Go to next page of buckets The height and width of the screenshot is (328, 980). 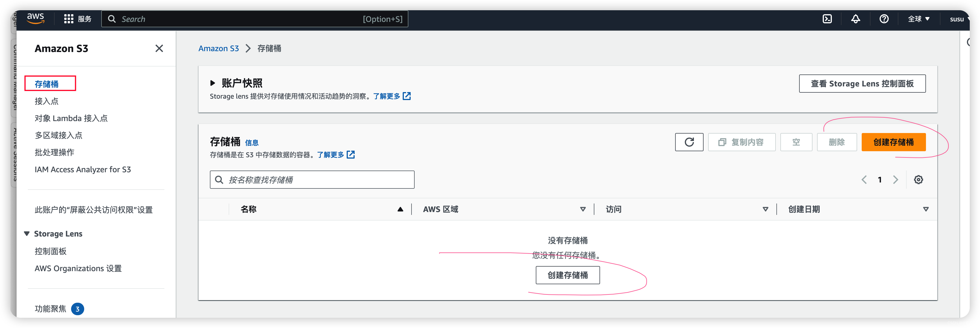(896, 180)
